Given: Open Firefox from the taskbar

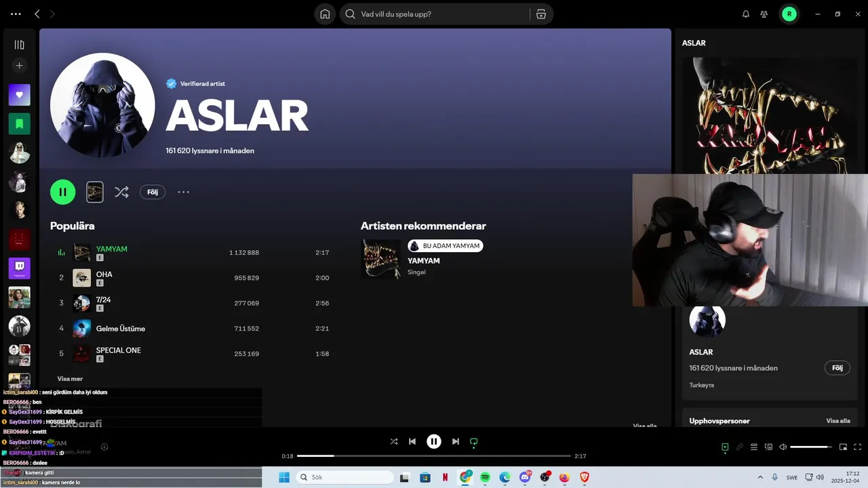Looking at the screenshot, I should point(564,477).
